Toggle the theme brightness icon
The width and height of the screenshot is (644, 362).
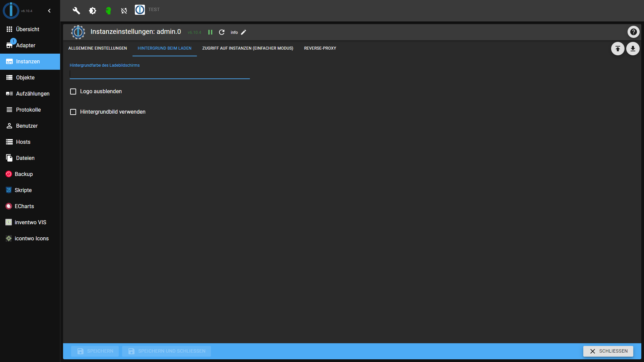click(x=93, y=11)
